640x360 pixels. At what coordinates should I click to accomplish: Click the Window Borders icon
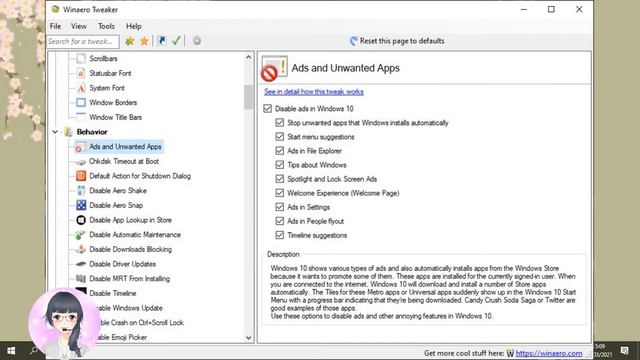click(81, 102)
